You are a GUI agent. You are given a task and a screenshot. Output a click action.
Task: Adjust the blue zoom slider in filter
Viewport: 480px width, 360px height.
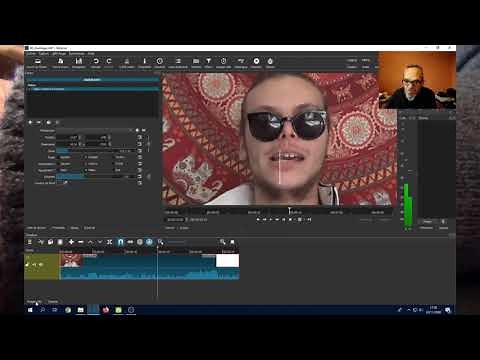(x=97, y=151)
